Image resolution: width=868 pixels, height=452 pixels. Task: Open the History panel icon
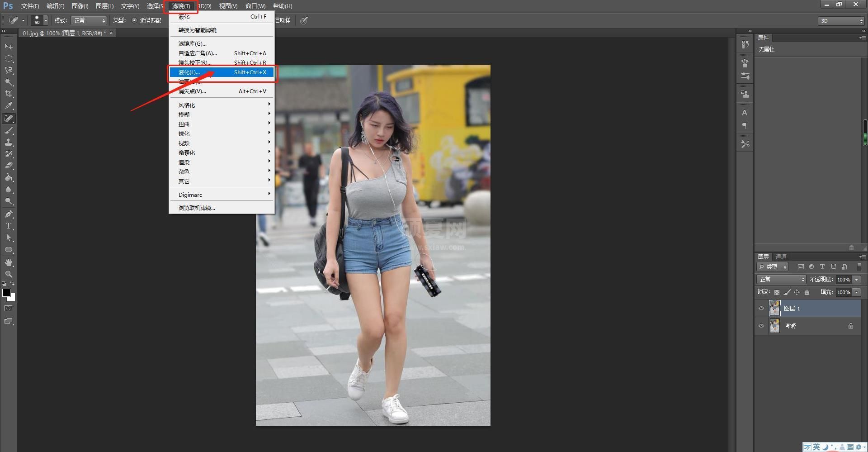click(745, 44)
